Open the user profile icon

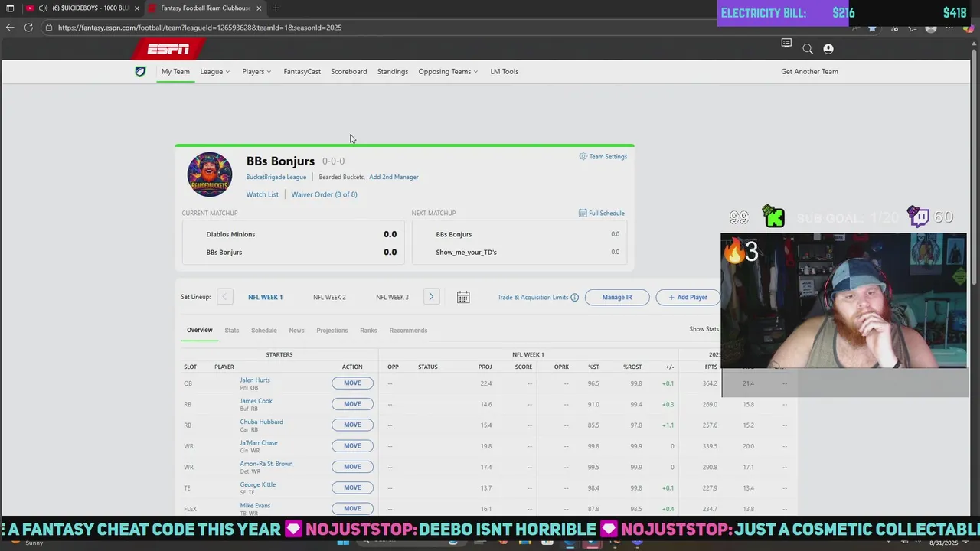coord(828,49)
